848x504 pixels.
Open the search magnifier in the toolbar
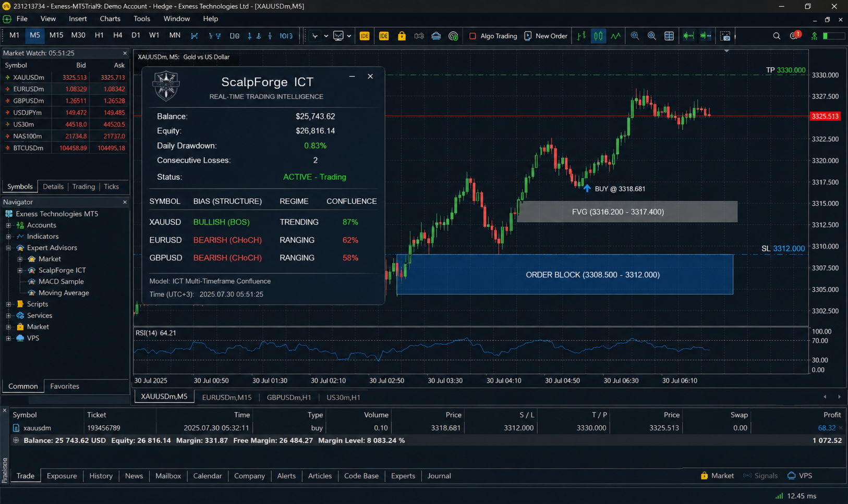click(x=777, y=36)
